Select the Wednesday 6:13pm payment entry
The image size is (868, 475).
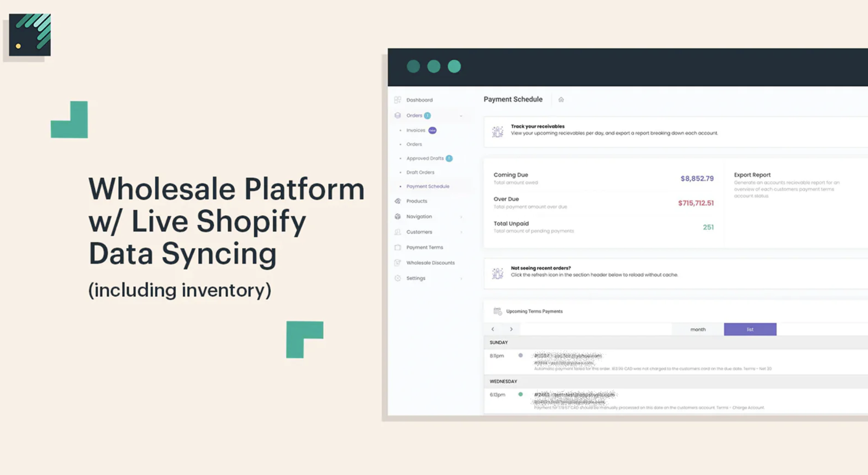[x=676, y=401]
